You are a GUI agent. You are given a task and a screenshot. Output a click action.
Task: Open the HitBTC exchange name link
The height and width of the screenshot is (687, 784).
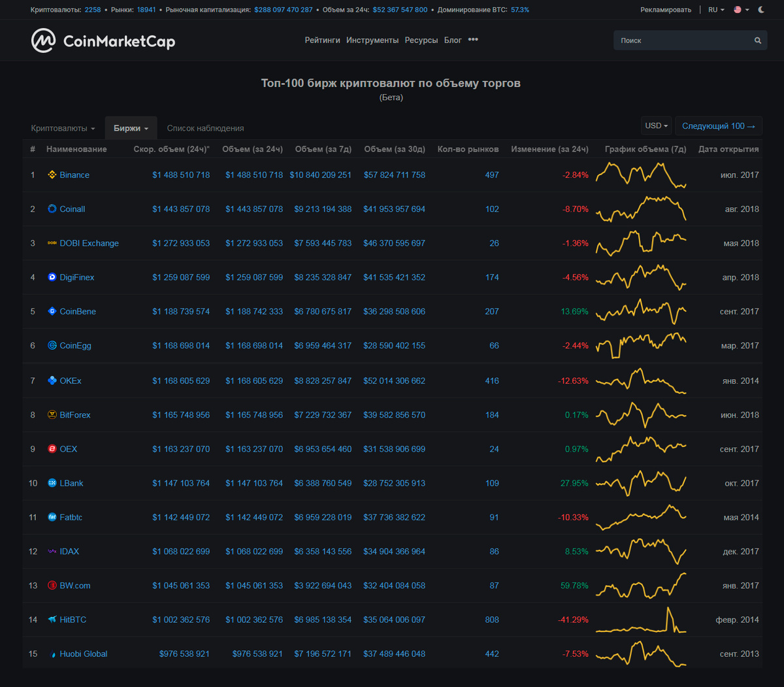(x=73, y=620)
